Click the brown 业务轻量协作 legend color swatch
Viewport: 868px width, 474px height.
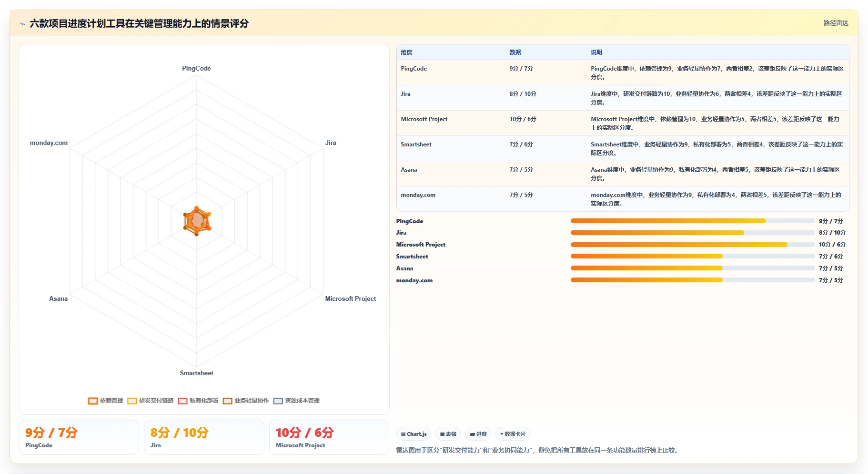[227, 401]
